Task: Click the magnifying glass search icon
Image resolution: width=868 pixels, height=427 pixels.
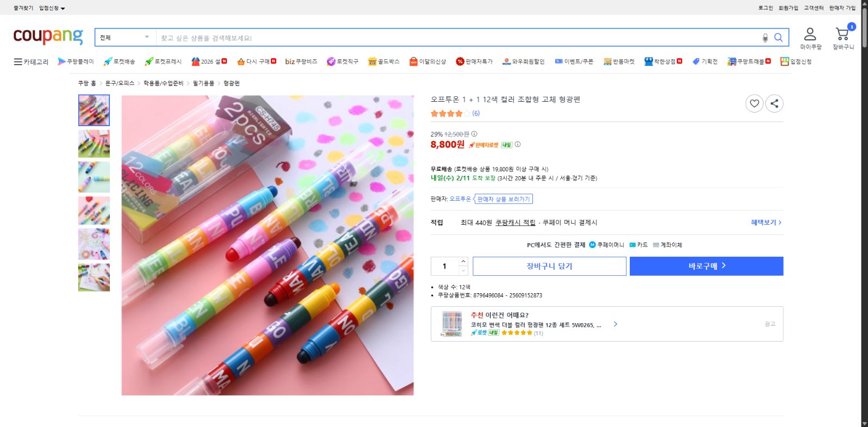Action: [778, 37]
